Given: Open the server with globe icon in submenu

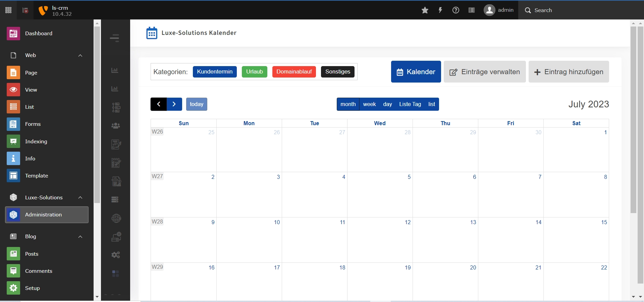Looking at the screenshot, I should (116, 237).
